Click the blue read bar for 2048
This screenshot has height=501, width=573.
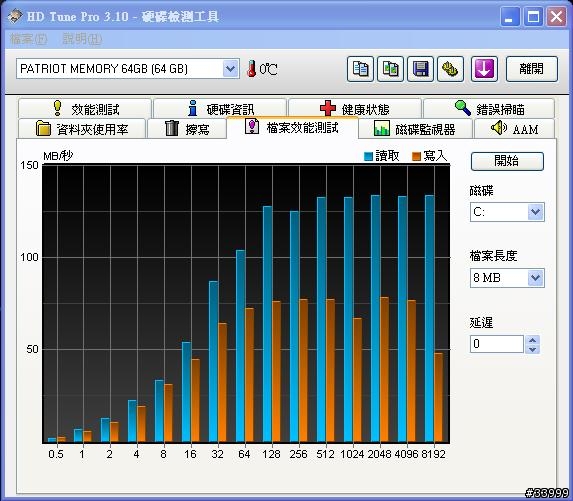coord(375,319)
